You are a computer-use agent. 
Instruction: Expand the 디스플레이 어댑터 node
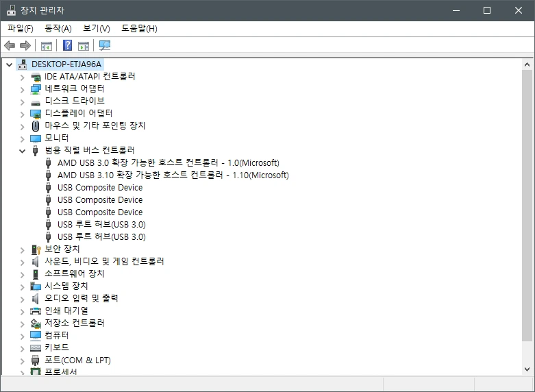coord(23,114)
